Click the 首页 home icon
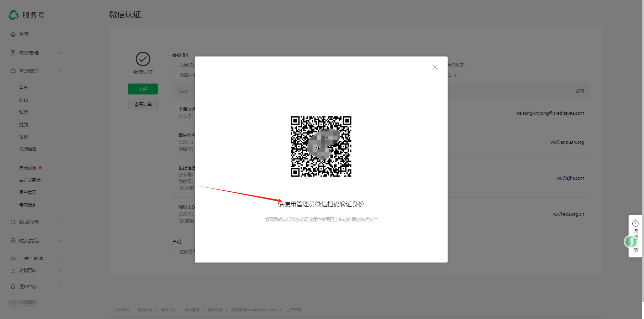The image size is (644, 319). [x=13, y=34]
